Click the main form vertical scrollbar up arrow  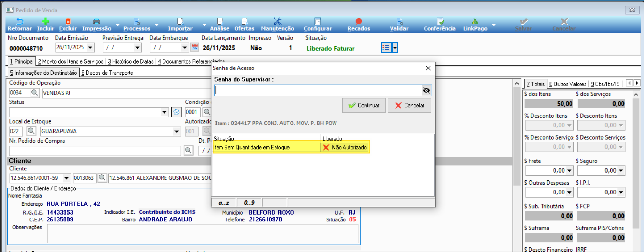[517, 83]
